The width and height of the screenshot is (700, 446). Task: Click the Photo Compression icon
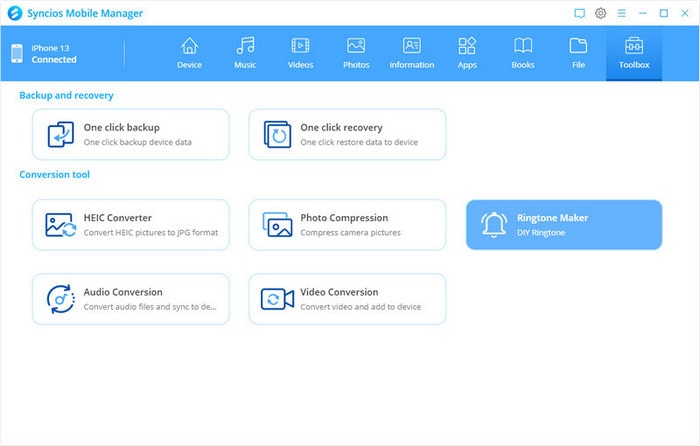[x=277, y=225]
